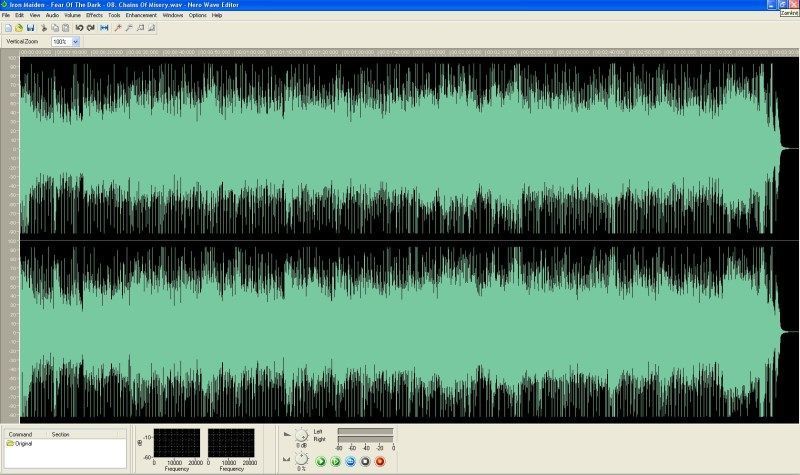Viewport: 800px width, 475px height.
Task: Click the New file toolbar icon
Action: [8, 28]
